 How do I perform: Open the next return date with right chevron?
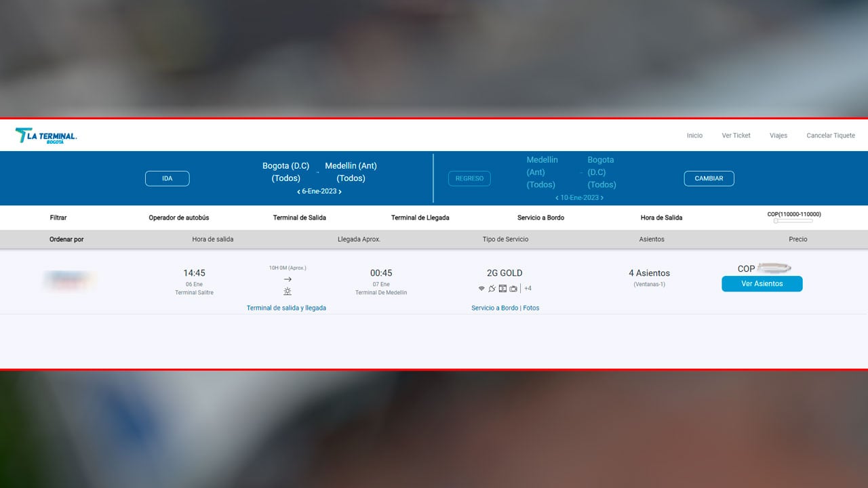(601, 197)
